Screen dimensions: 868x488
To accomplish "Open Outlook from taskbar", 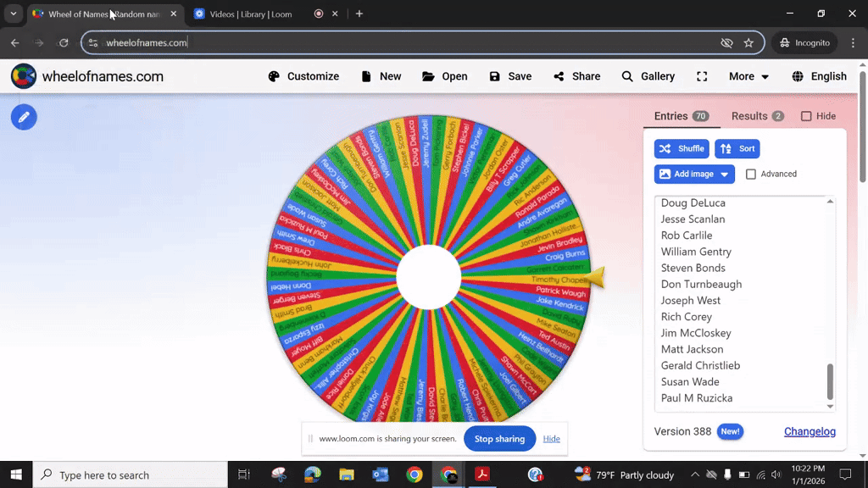I will (x=381, y=474).
